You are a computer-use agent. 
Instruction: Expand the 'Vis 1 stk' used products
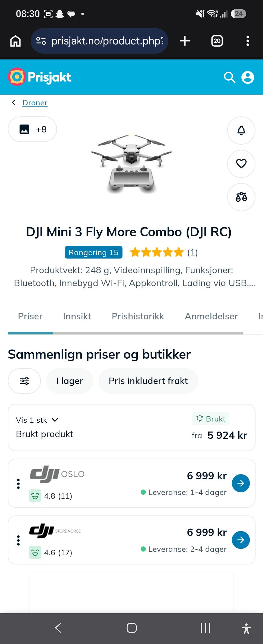tap(37, 420)
